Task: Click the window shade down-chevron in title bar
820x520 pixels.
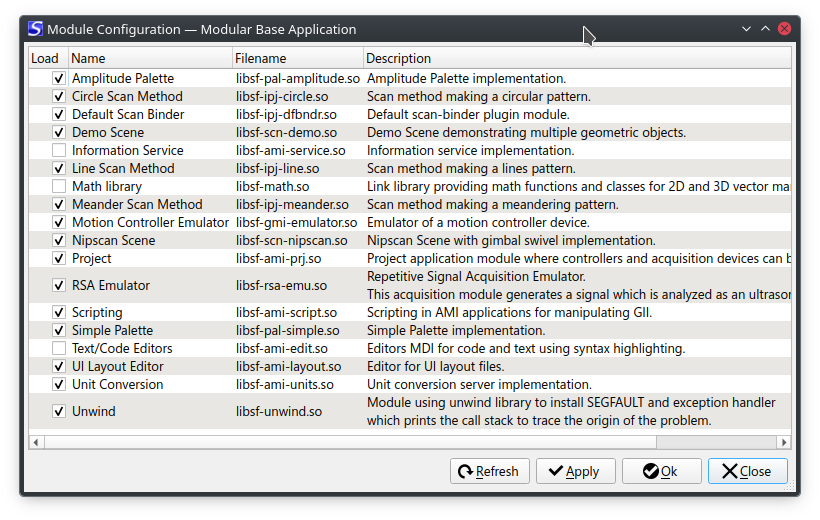Action: (746, 29)
